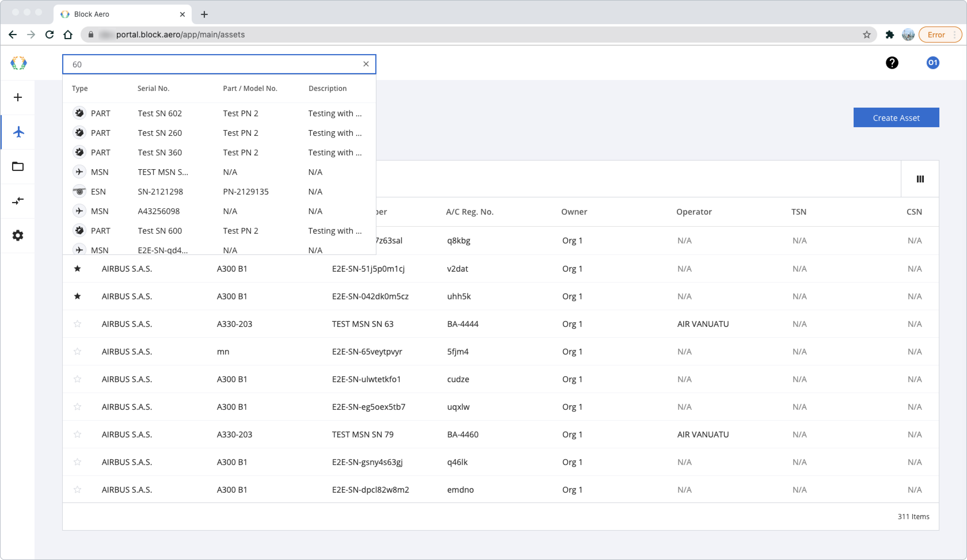The height and width of the screenshot is (560, 967).
Task: Open the browser extensions puzzle menu
Action: coord(890,34)
